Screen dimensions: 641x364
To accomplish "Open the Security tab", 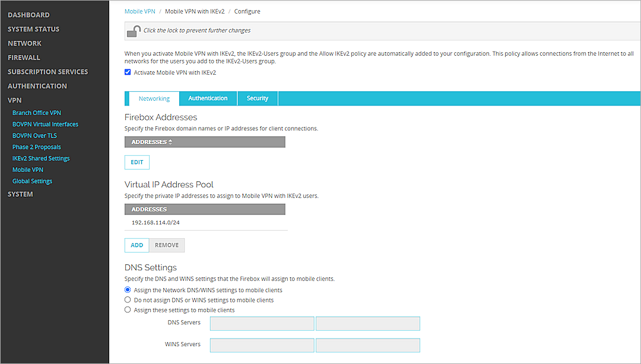I will pyautogui.click(x=258, y=98).
